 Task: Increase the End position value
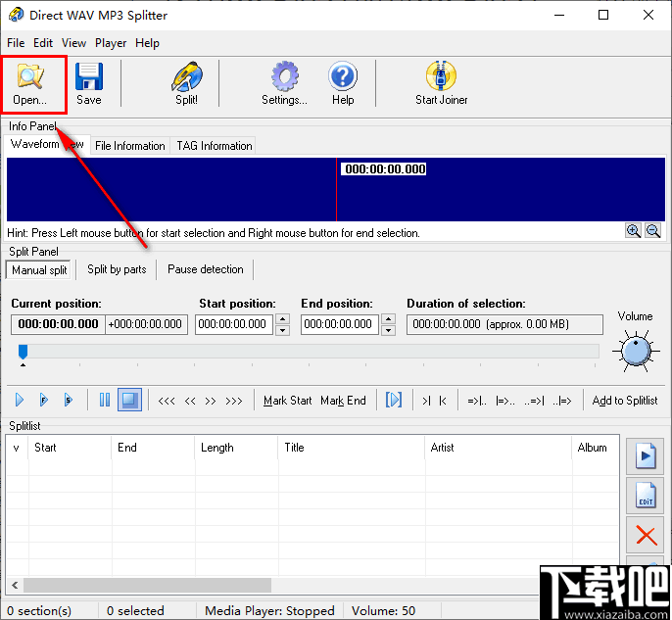(388, 319)
